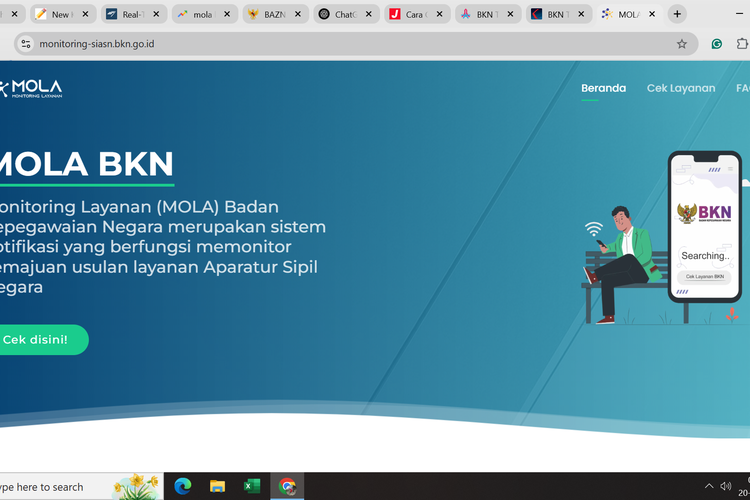Launch Microsoft Edge from the taskbar
750x500 pixels.
[182, 486]
